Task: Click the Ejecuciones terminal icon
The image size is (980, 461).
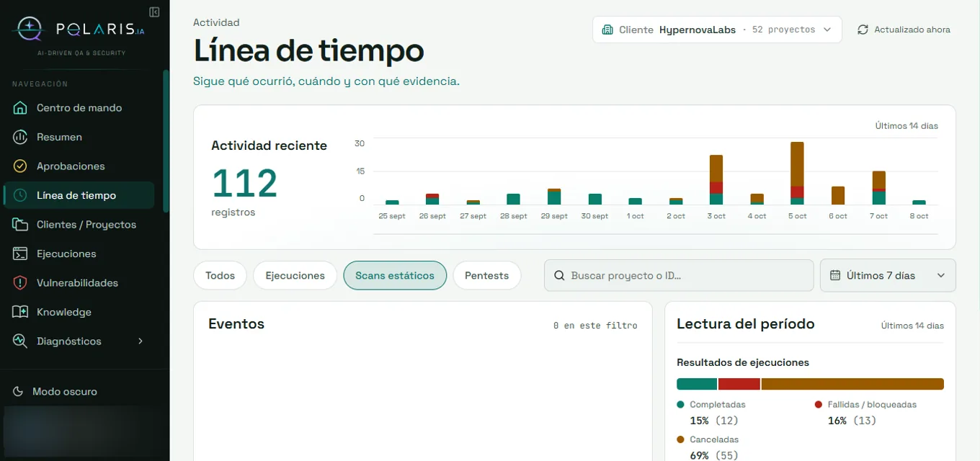Action: 20,254
